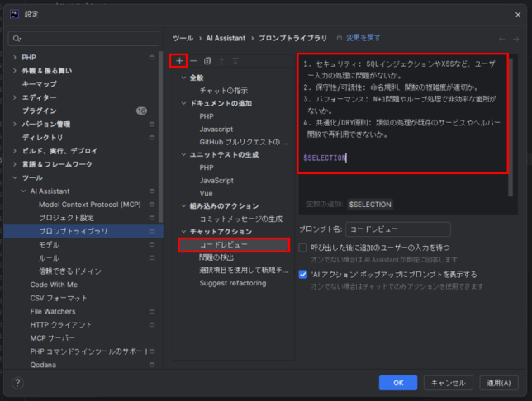The width and height of the screenshot is (532, 401).
Task: Click the move down arrow icon
Action: pyautogui.click(x=235, y=61)
